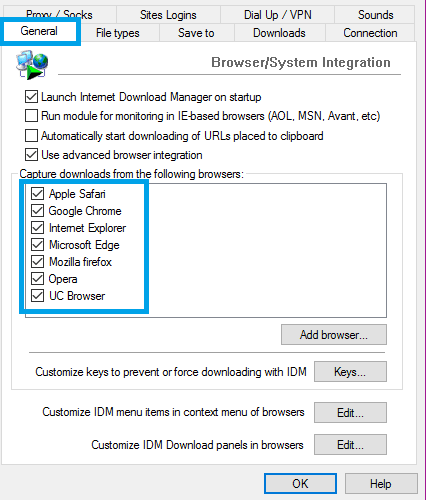Switch to the File types tab
426x500 pixels.
(x=118, y=33)
